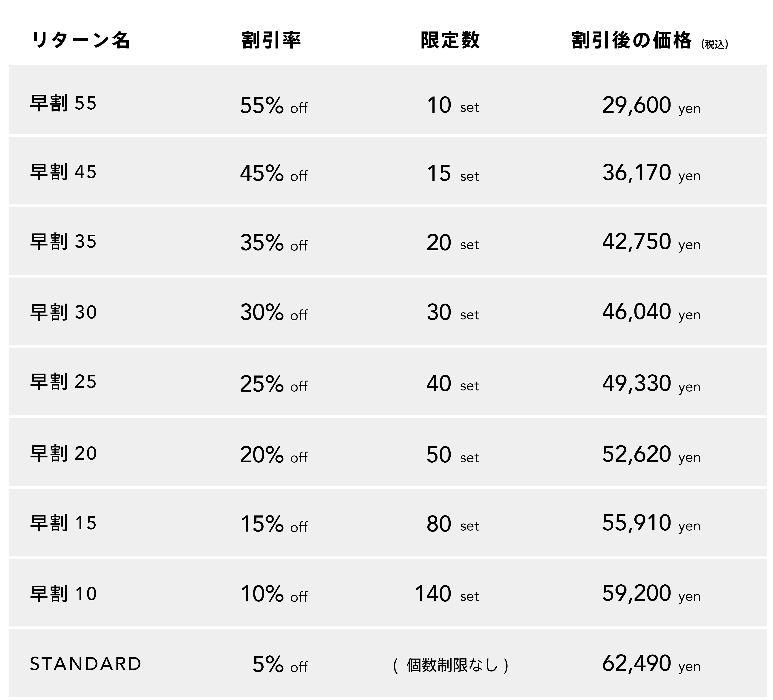
Task: Select the 80 set quantity cell
Action: pos(452,524)
